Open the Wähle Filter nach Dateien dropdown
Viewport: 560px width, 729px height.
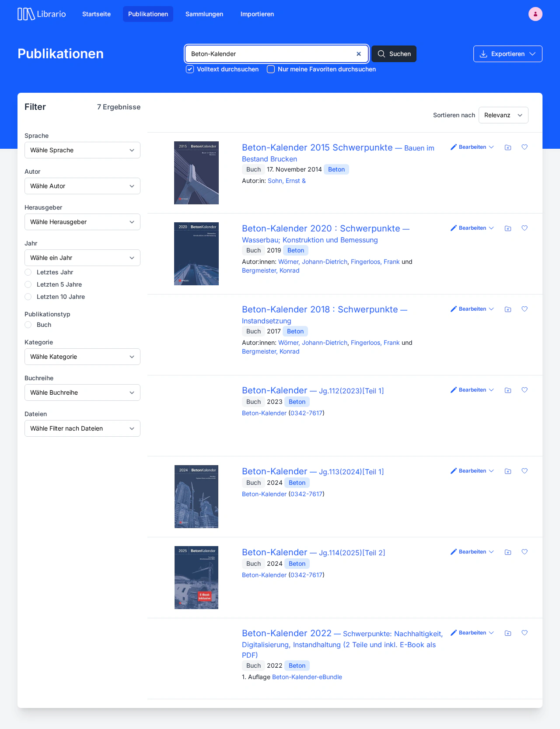click(x=82, y=428)
